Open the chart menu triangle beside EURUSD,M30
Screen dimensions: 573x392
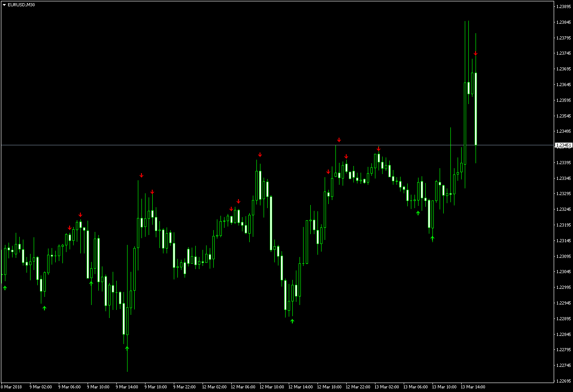click(x=4, y=4)
